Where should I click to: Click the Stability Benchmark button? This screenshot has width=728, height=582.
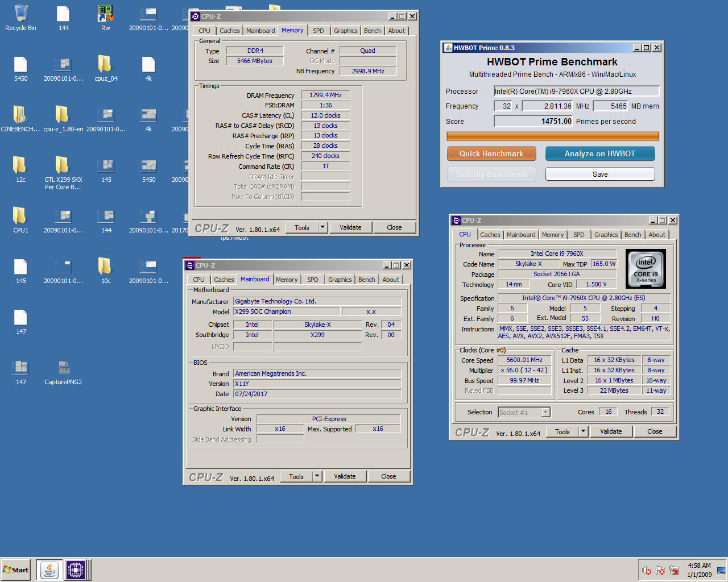(491, 174)
